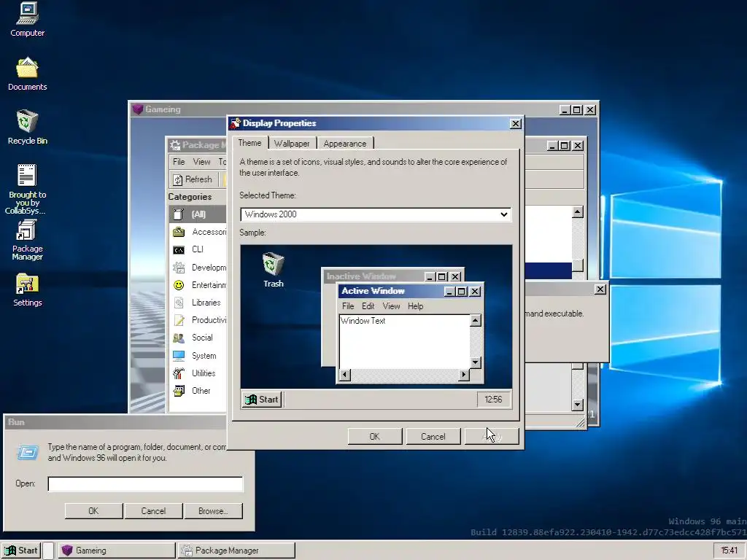747x560 pixels.
Task: Click the taskbar clock showing 15:41
Action: 729,551
